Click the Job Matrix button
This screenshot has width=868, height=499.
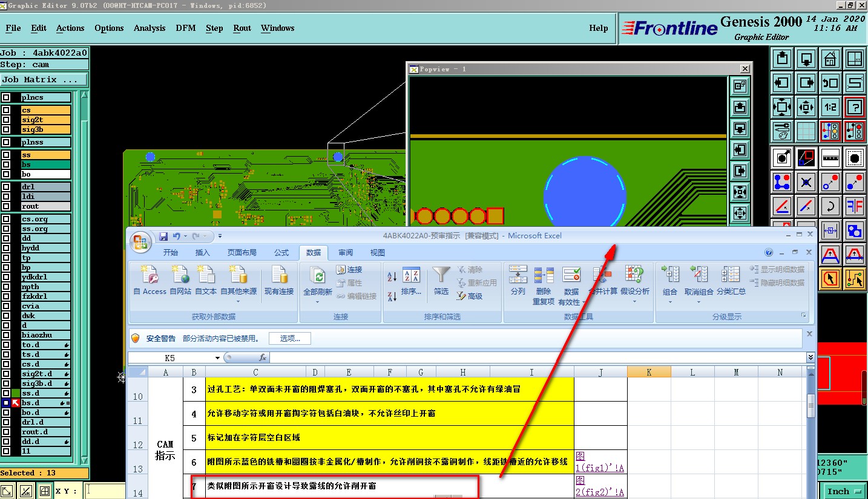44,80
